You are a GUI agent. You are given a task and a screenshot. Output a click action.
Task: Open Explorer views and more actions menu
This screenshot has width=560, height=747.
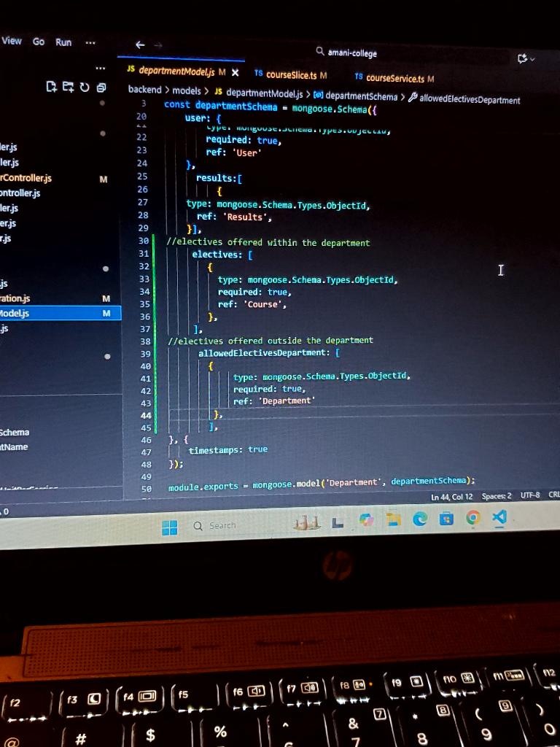point(100,68)
